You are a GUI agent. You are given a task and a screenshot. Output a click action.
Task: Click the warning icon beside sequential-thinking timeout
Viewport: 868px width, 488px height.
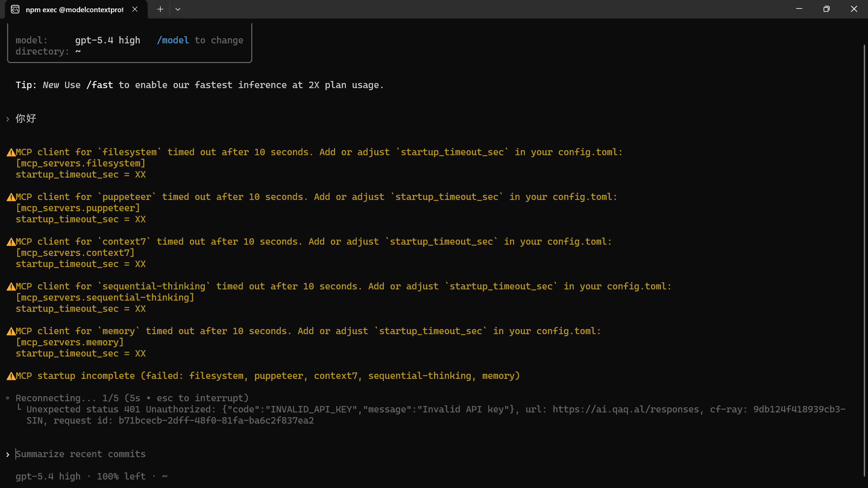click(11, 287)
